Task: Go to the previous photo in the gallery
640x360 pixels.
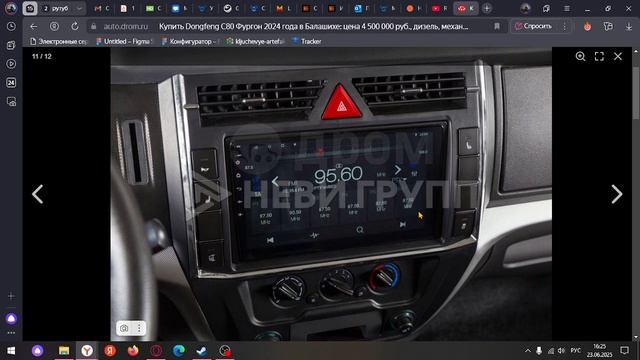Action: 38,194
